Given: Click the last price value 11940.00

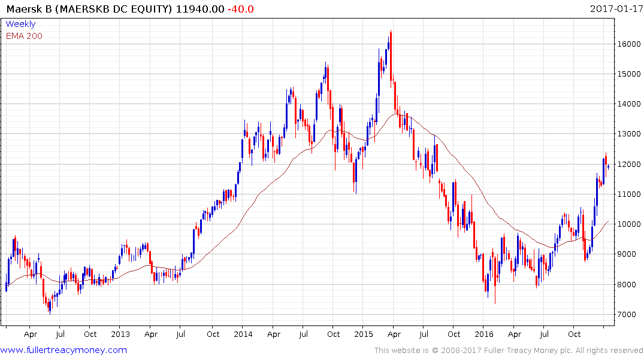Looking at the screenshot, I should (200, 8).
